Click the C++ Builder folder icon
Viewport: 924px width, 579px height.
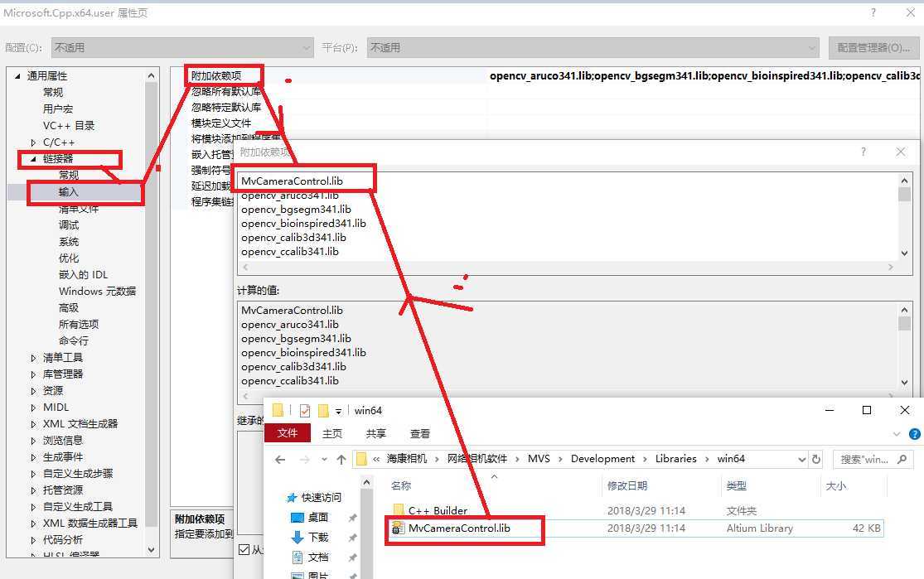point(399,509)
